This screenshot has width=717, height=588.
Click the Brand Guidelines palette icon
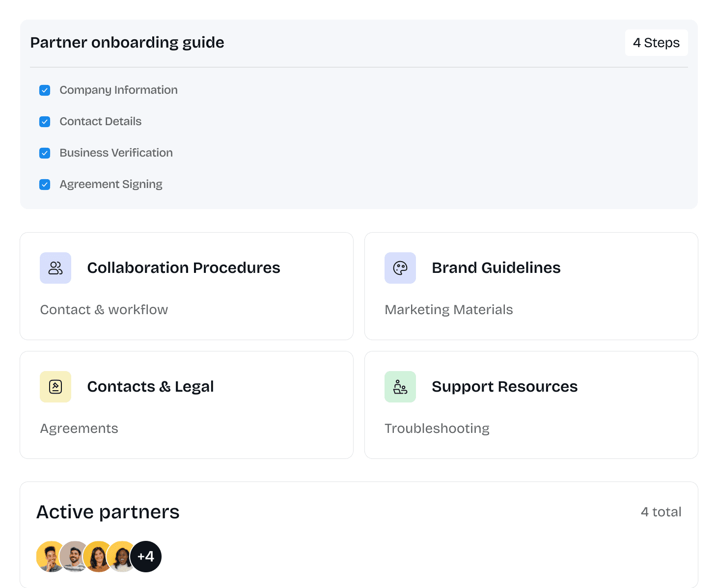400,268
